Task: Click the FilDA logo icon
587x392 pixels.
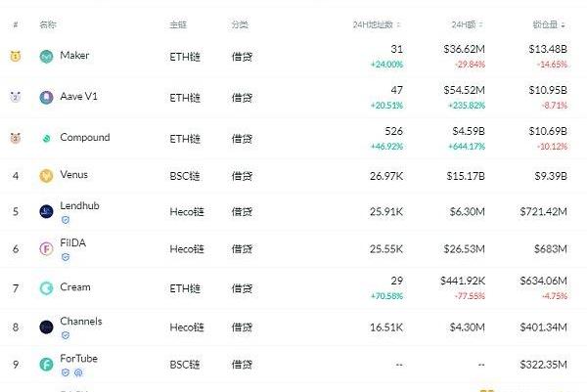Action: pyautogui.click(x=46, y=248)
